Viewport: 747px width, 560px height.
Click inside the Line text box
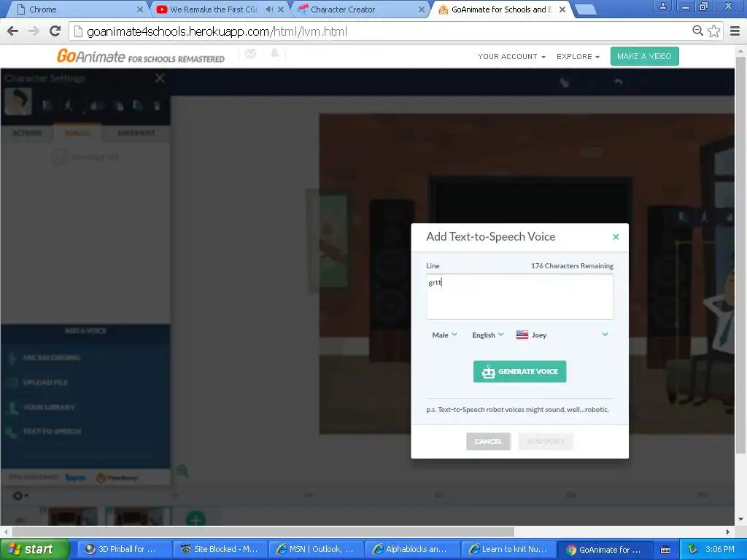coord(519,296)
